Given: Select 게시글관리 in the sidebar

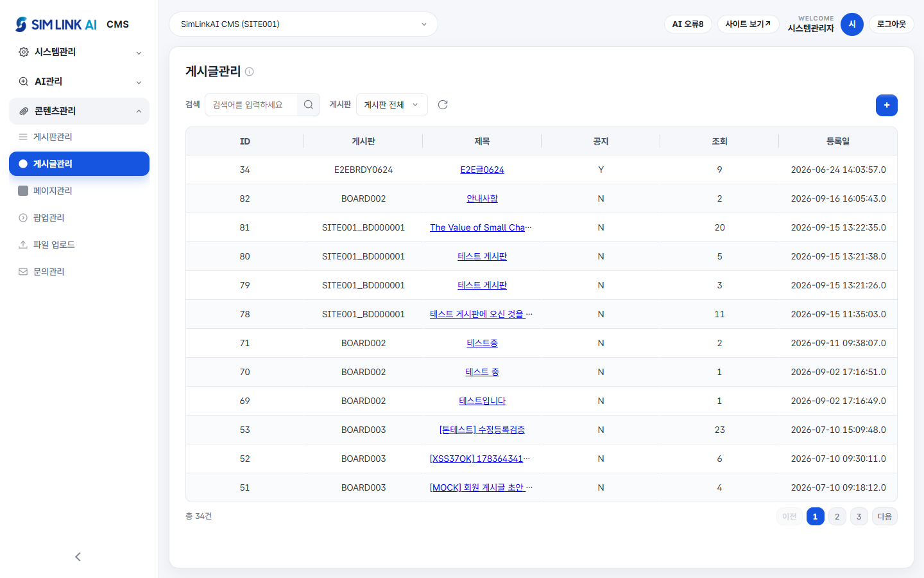Looking at the screenshot, I should coord(80,164).
